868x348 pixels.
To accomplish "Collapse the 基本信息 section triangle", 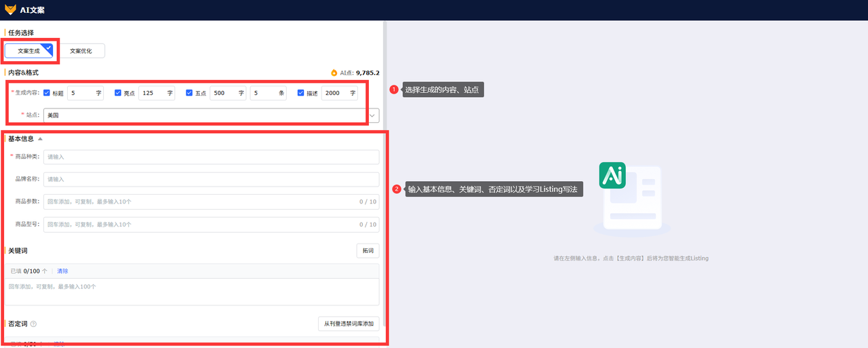I will click(x=40, y=138).
